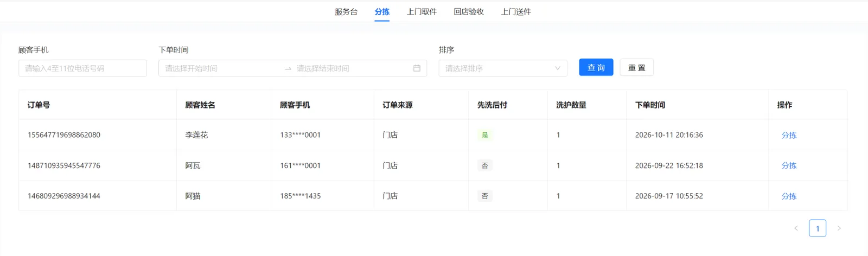Screen dimensions: 868x256
Task: Click order time 2026-09-22 16:52:18
Action: click(669, 165)
